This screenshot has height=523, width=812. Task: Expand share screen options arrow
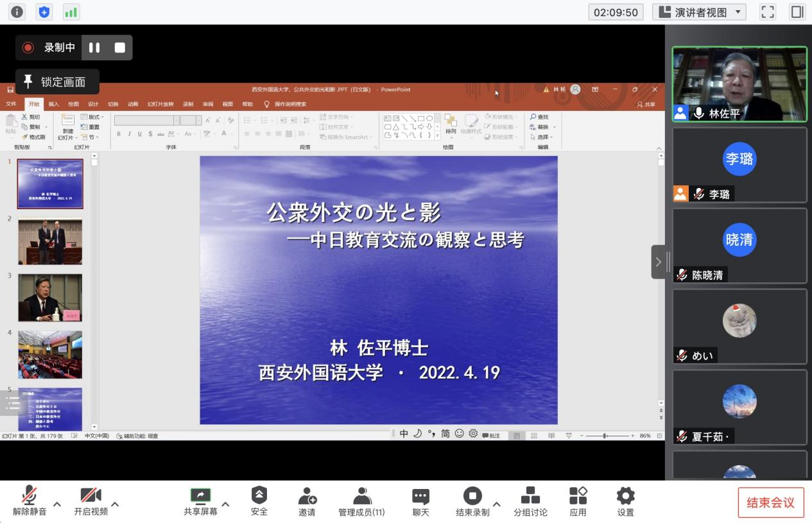point(226,504)
